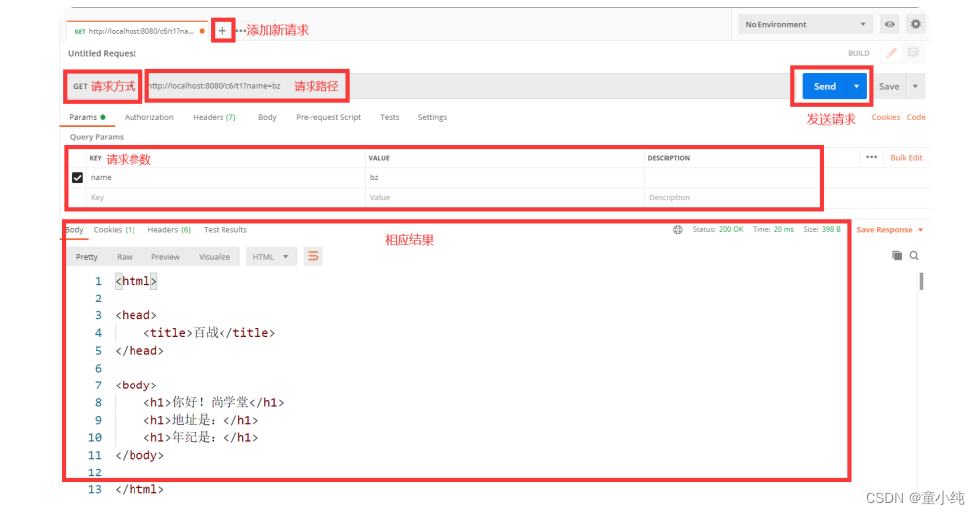Screen dimensions: 980x514
Task: Click the pencil edit icon near BUILD
Action: coord(891,53)
